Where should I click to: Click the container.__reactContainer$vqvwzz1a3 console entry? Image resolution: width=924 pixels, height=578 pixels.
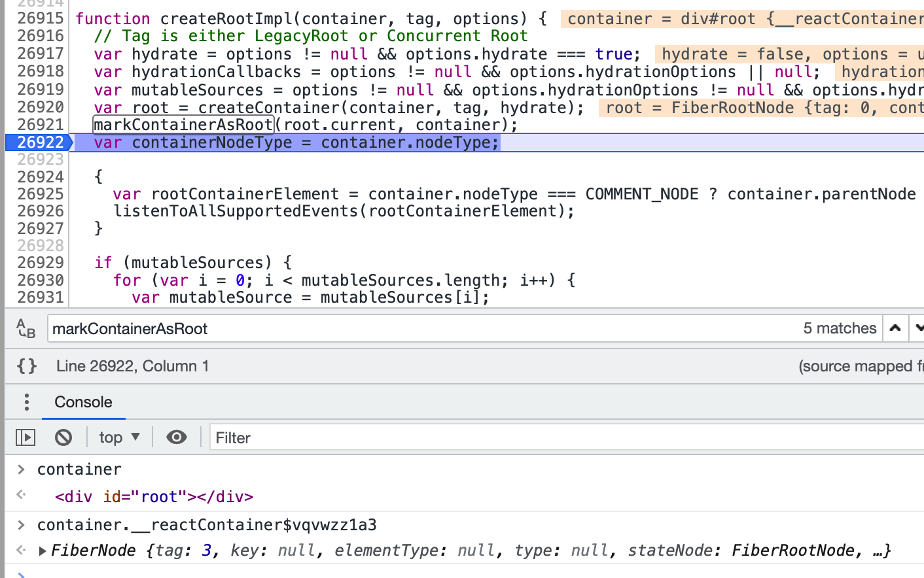tap(207, 525)
